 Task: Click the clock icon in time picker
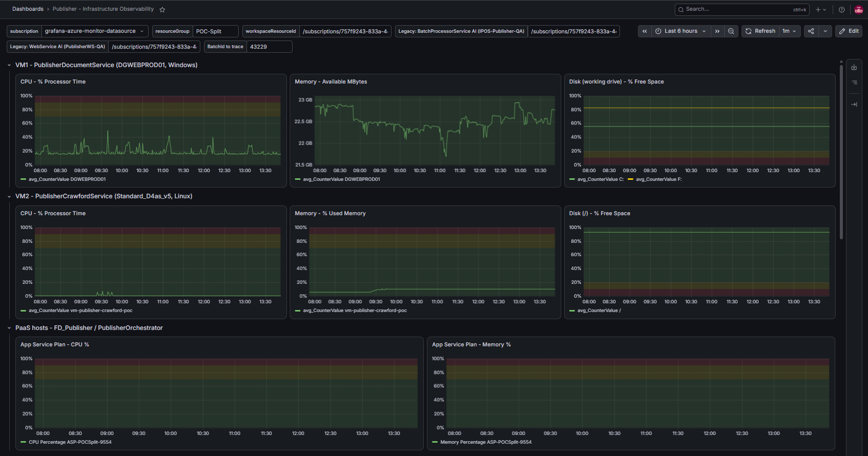point(658,31)
